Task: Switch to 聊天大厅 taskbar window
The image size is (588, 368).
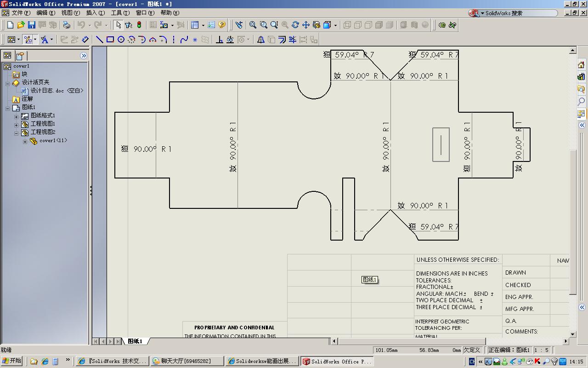Action: (187, 362)
